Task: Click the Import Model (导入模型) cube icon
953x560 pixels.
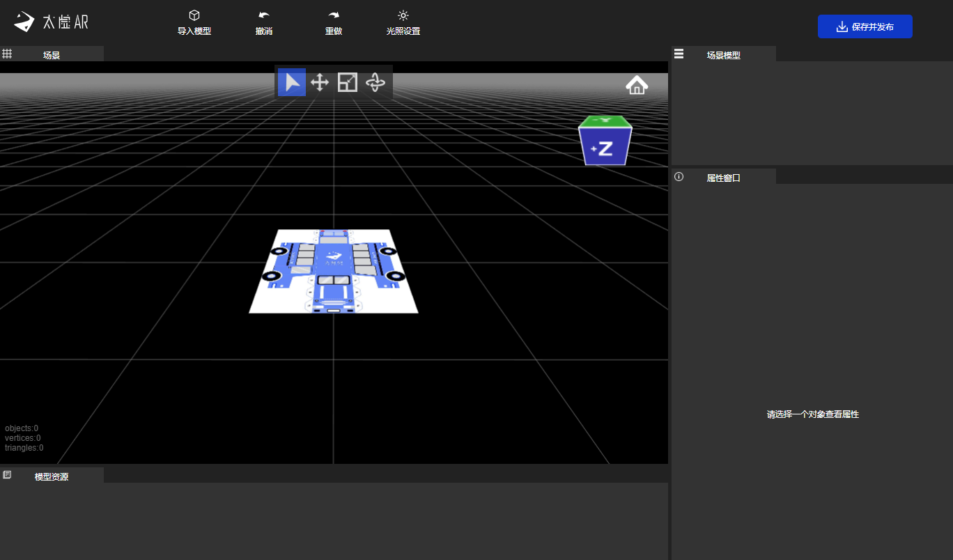Action: (194, 15)
